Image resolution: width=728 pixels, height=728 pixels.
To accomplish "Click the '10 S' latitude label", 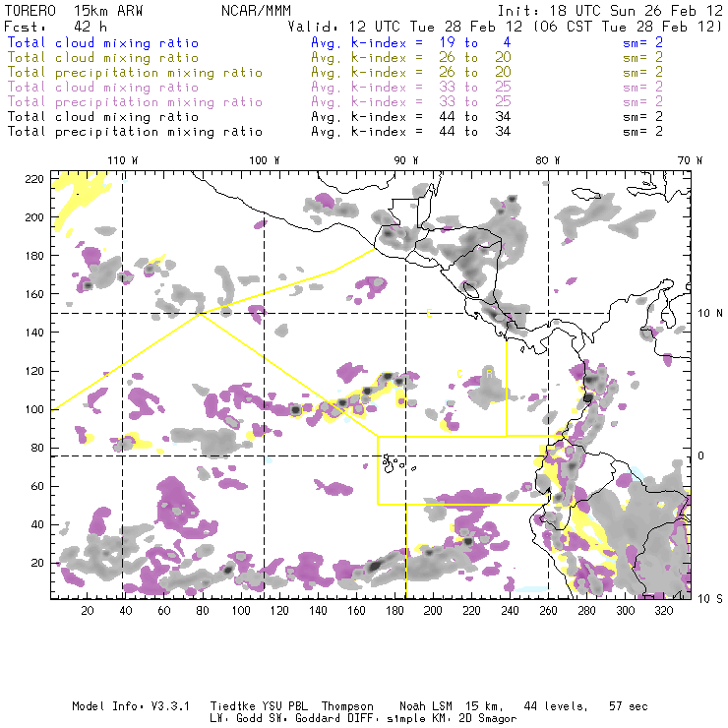I will [710, 599].
